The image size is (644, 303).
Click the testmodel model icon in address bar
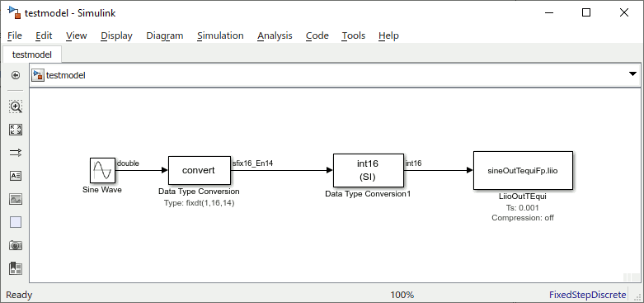coord(38,75)
